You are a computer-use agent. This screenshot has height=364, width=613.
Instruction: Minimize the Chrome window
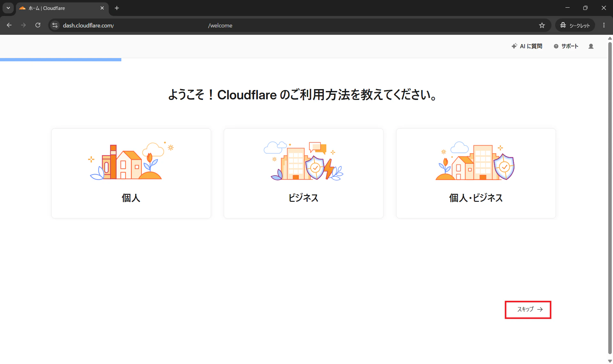point(567,8)
